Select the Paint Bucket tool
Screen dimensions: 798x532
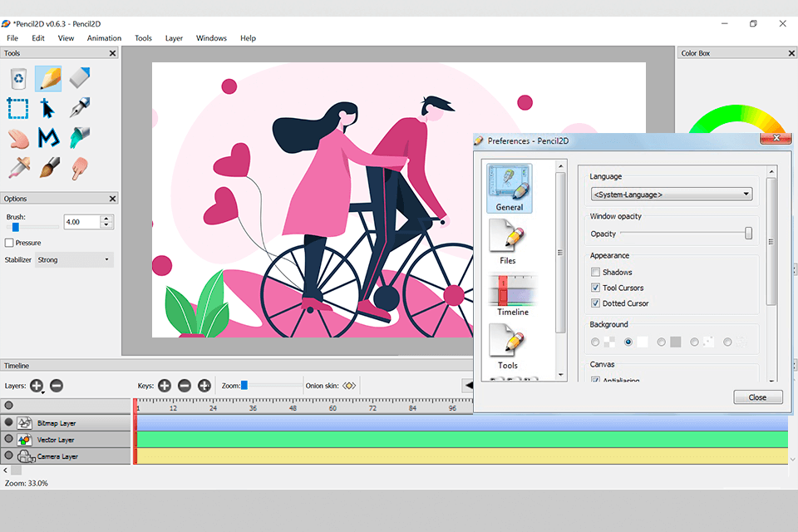(x=80, y=137)
